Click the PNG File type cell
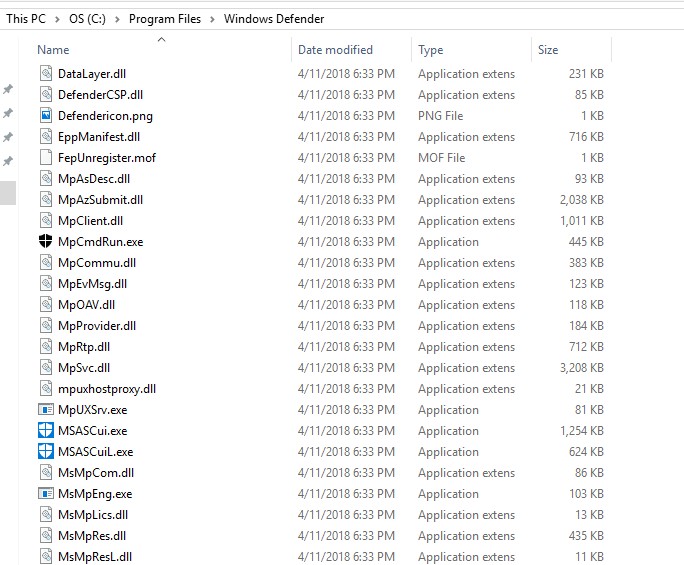The height and width of the screenshot is (565, 684). tap(441, 116)
